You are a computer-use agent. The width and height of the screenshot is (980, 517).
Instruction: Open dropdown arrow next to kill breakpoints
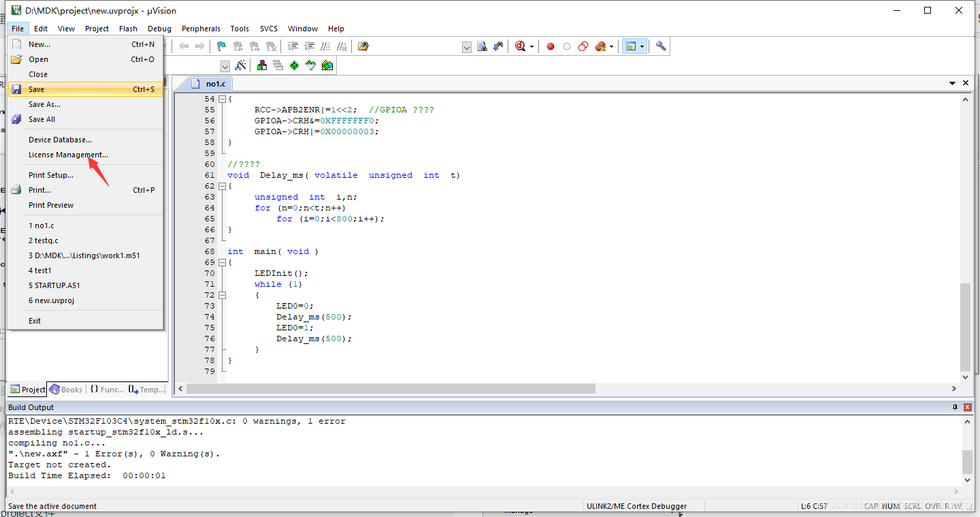tap(611, 46)
